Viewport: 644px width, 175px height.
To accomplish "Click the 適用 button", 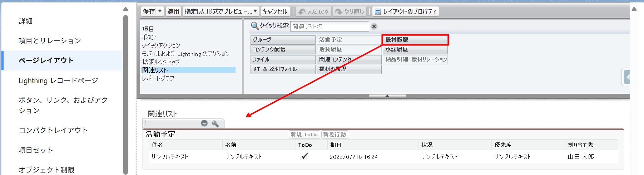I will 173,11.
